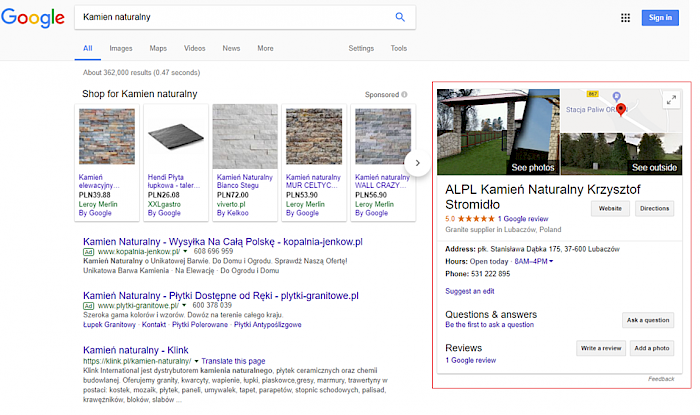Click the Sign in button

tap(661, 17)
